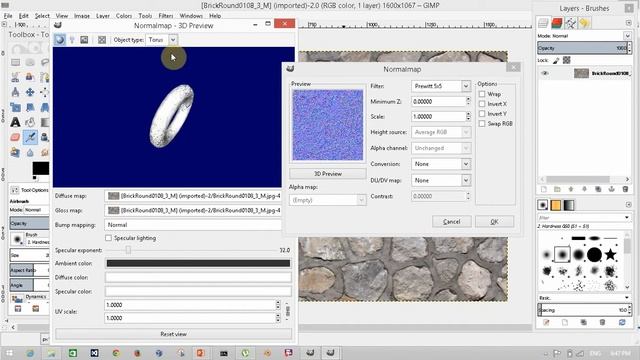Enable the Swap RGB option
The height and width of the screenshot is (360, 640).
(482, 123)
